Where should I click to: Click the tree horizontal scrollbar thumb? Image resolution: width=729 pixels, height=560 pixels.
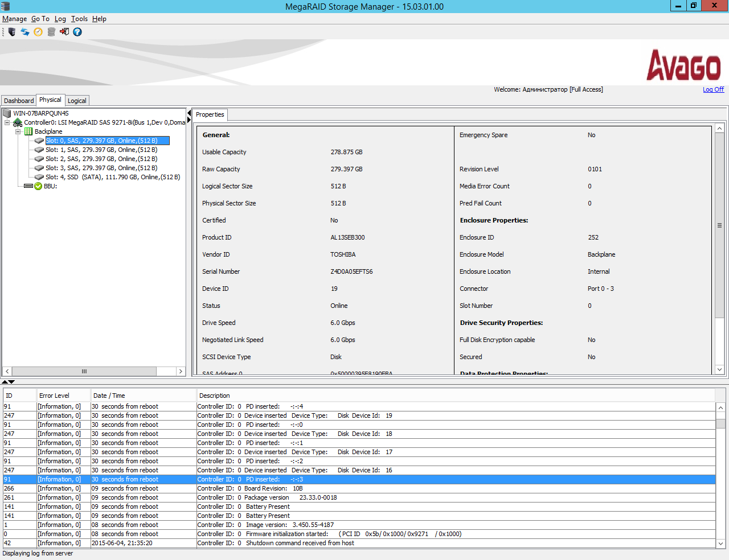(x=84, y=371)
